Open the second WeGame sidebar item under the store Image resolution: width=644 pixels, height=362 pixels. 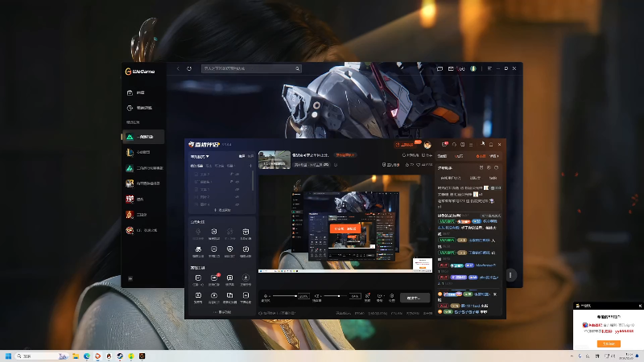point(143,108)
